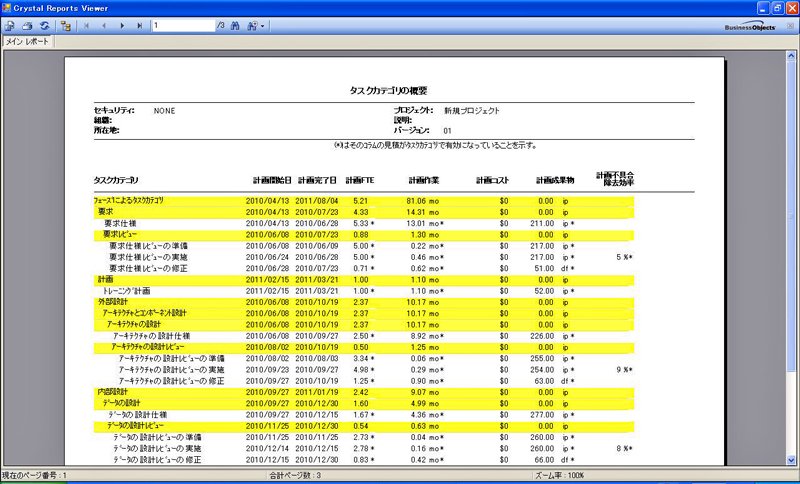Click the データの設計レビューの修正 row label
Viewport: 800px width, 484px height.
pos(157,460)
